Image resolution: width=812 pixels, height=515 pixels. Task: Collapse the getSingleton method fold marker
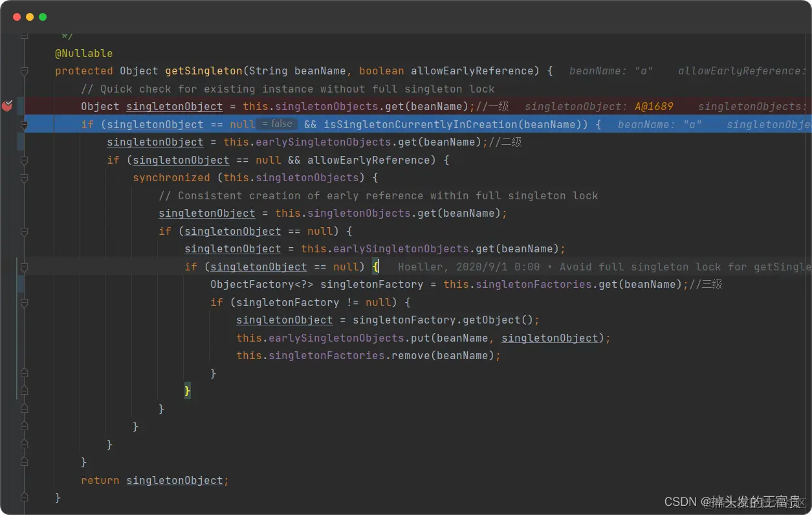(25, 71)
